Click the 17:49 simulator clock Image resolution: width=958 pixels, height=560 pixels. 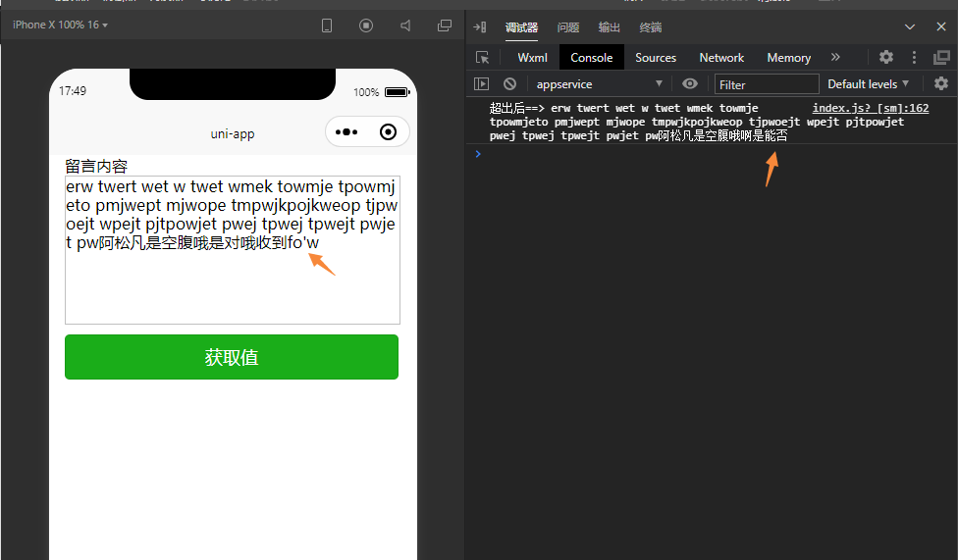coord(72,91)
